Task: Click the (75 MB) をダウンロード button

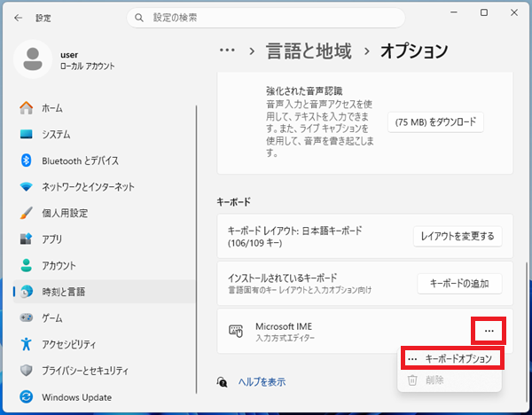Action: click(435, 121)
